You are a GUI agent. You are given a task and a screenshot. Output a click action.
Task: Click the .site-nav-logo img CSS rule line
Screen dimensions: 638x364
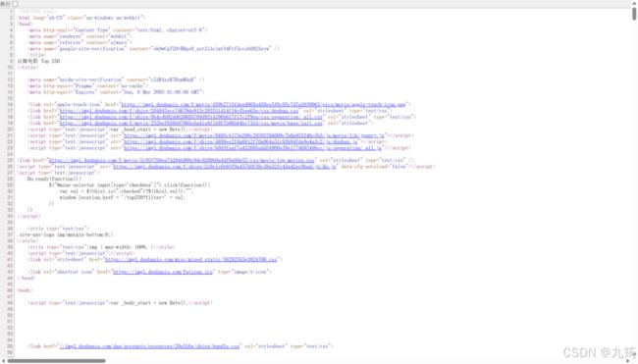coord(65,234)
